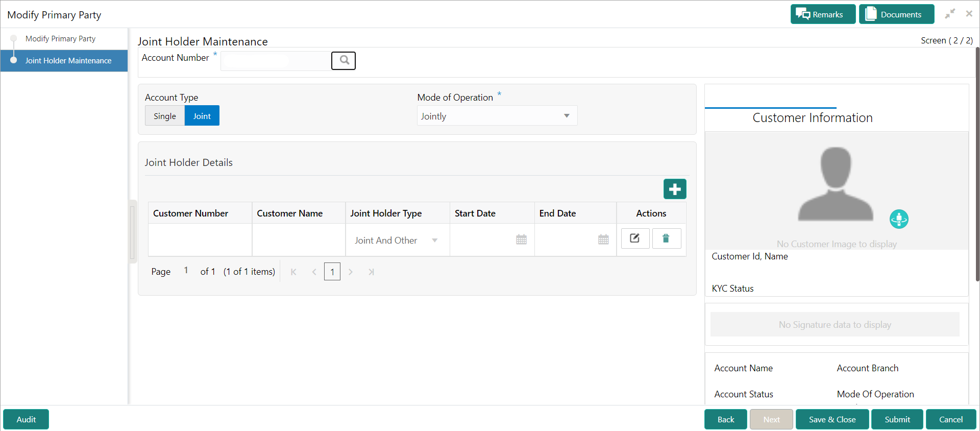This screenshot has width=980, height=431.
Task: Click the account number search magnifier icon
Action: [x=344, y=61]
